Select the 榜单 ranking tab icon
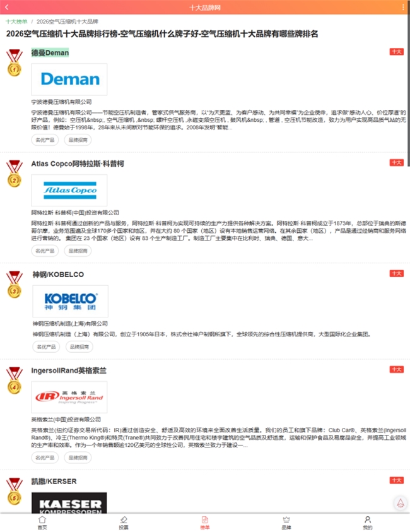This screenshot has width=410, height=532. click(205, 520)
